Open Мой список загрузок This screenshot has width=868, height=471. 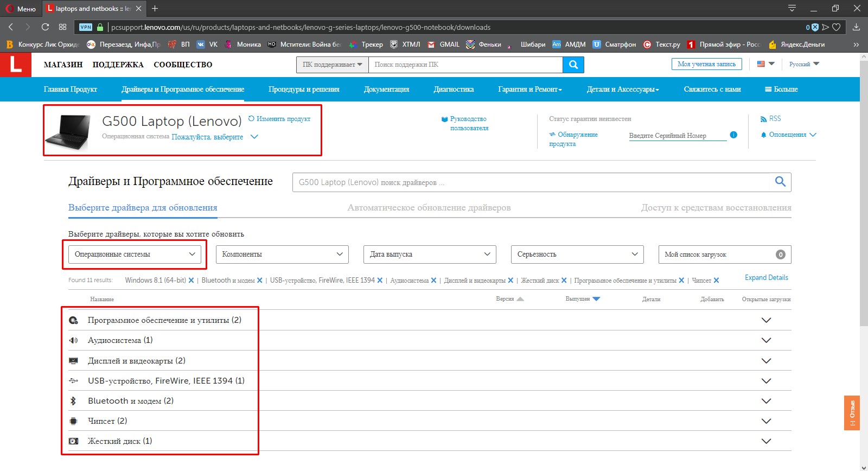pyautogui.click(x=725, y=254)
